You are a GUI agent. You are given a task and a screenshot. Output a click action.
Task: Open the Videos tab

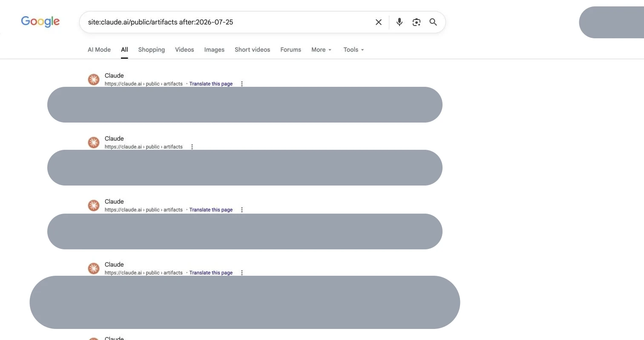tap(184, 50)
